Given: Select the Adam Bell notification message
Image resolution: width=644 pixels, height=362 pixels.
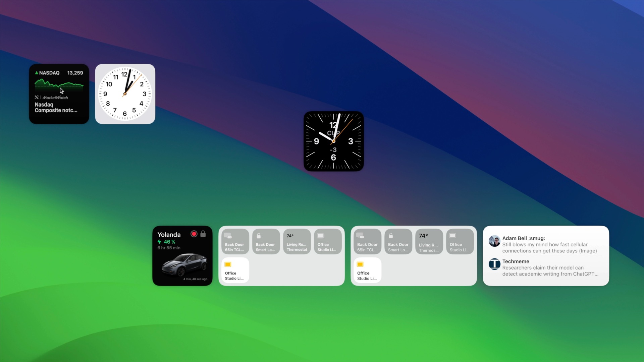Looking at the screenshot, I should tap(546, 244).
